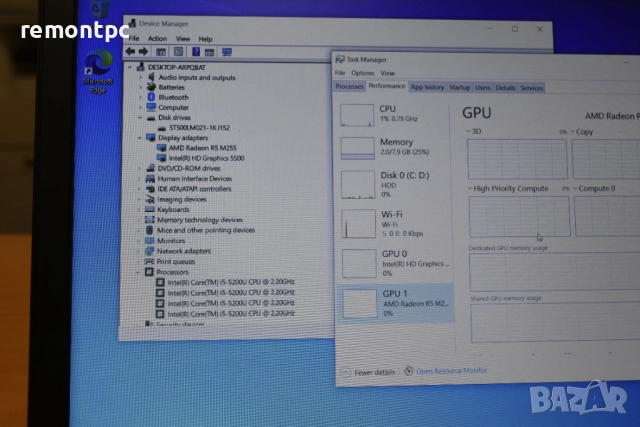Viewport: 640px width, 427px height.
Task: Collapse the Display adapters node
Action: pos(140,138)
